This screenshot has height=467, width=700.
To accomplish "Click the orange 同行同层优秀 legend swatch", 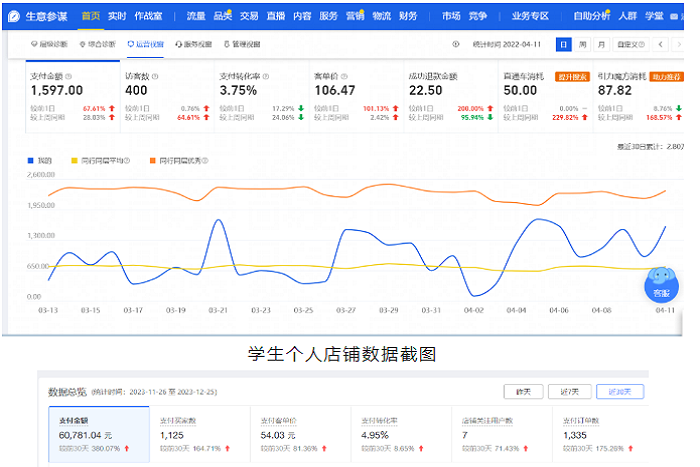I will click(154, 160).
